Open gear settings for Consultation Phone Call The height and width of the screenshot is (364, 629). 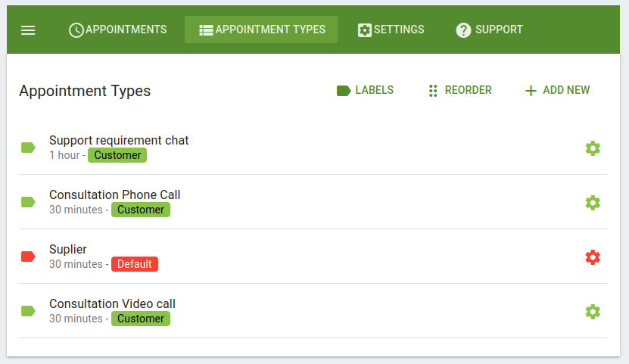coord(593,203)
